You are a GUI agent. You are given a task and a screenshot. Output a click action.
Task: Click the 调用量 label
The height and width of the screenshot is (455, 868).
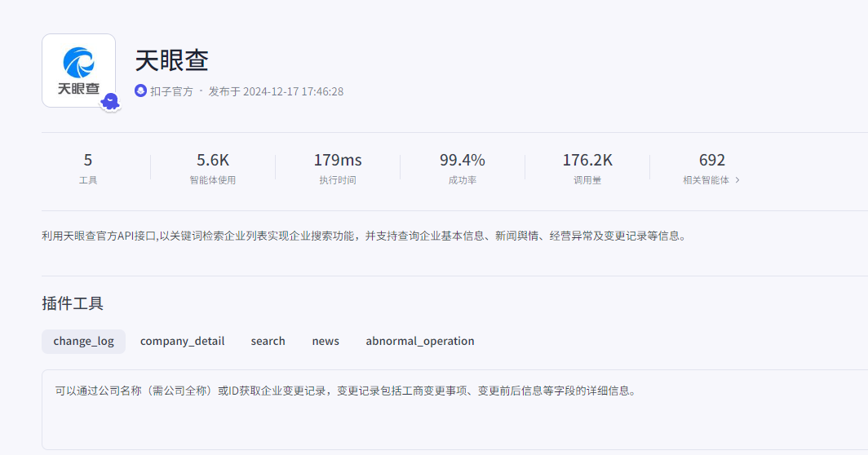point(587,180)
